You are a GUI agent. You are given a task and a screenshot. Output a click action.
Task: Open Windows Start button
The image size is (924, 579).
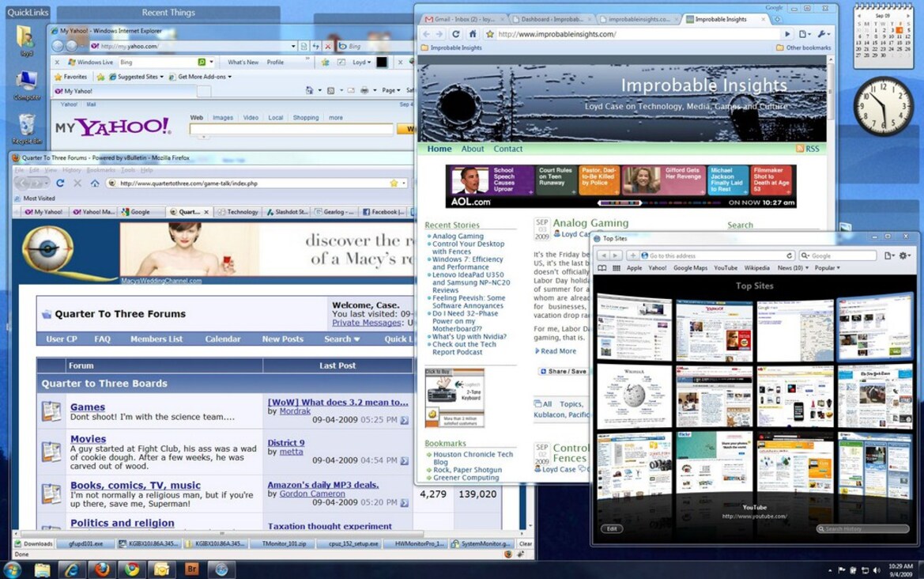[x=12, y=570]
